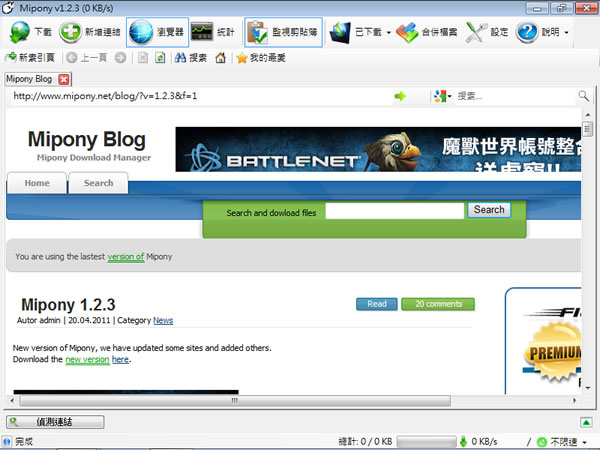Go forward with the grey arrow
This screenshot has width=600, height=450.
(x=120, y=58)
